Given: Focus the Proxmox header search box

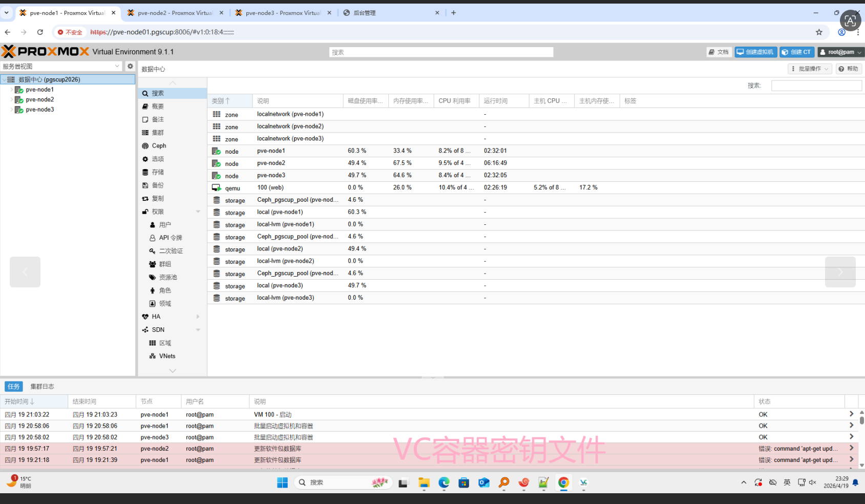Looking at the screenshot, I should point(441,52).
